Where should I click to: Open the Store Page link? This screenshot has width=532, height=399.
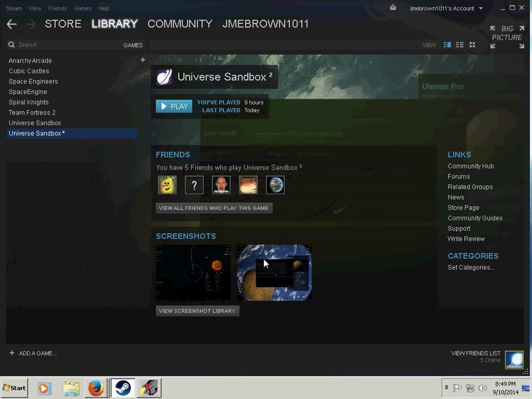463,208
